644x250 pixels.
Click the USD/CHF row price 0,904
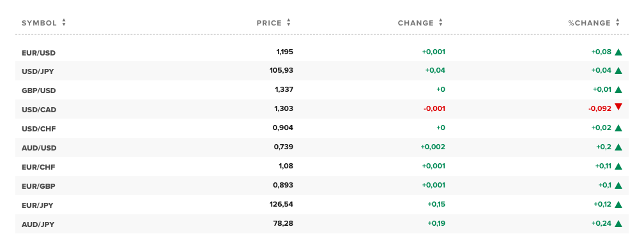pyautogui.click(x=283, y=128)
